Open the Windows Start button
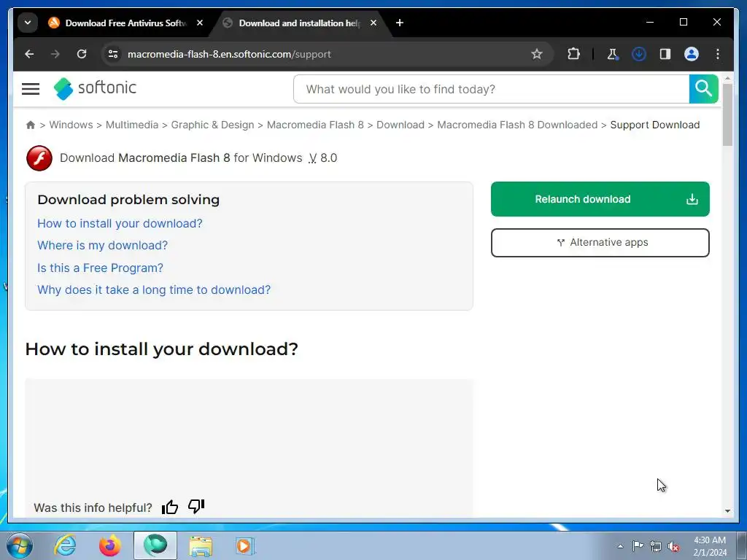This screenshot has width=747, height=560. pyautogui.click(x=20, y=545)
